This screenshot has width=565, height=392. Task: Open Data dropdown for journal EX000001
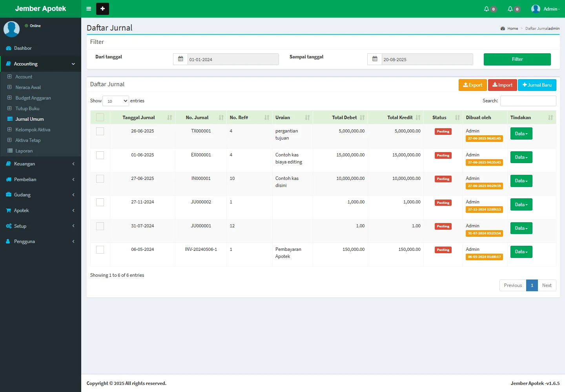pos(521,157)
